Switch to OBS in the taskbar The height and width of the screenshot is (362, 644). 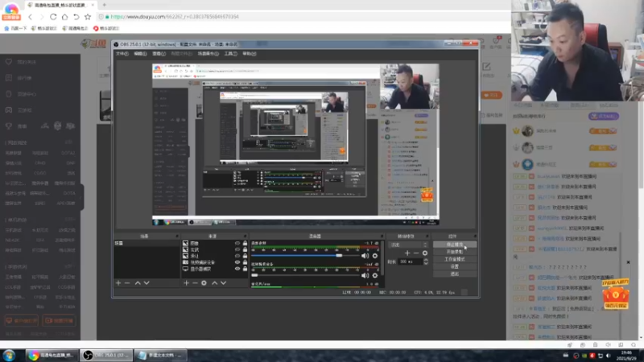pyautogui.click(x=107, y=355)
